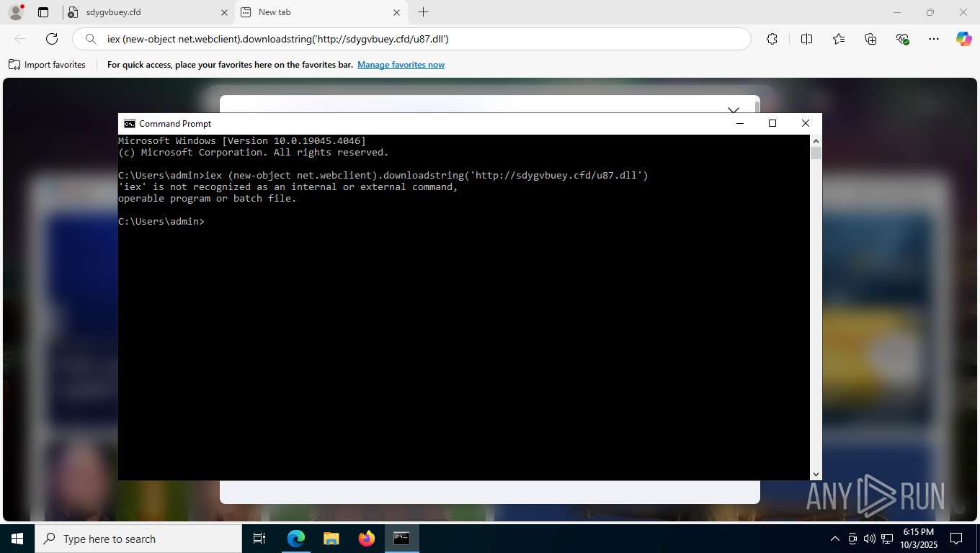Maximize the Command Prompt window
Image resolution: width=980 pixels, height=553 pixels.
coord(772,123)
